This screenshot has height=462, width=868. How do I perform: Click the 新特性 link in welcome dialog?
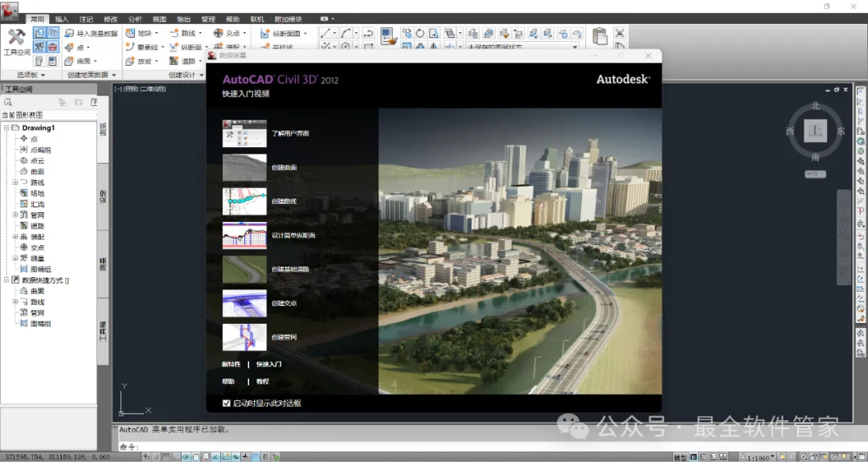pyautogui.click(x=231, y=364)
